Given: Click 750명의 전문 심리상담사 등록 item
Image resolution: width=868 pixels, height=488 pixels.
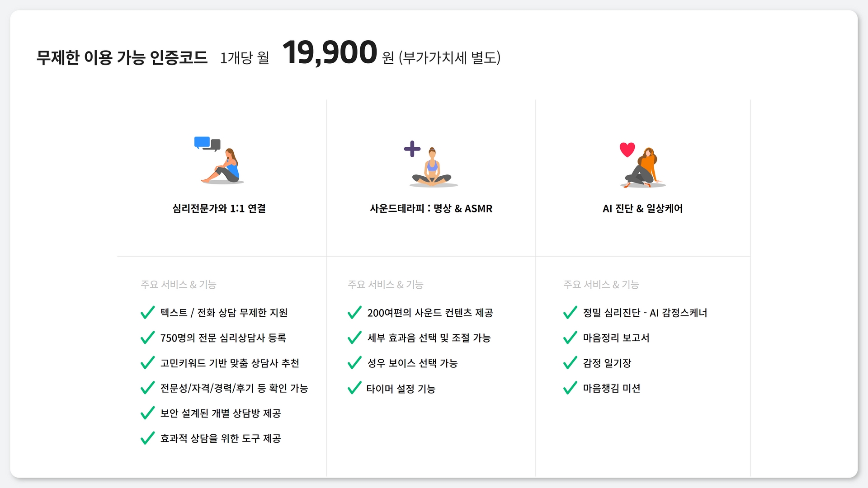Looking at the screenshot, I should tap(223, 338).
